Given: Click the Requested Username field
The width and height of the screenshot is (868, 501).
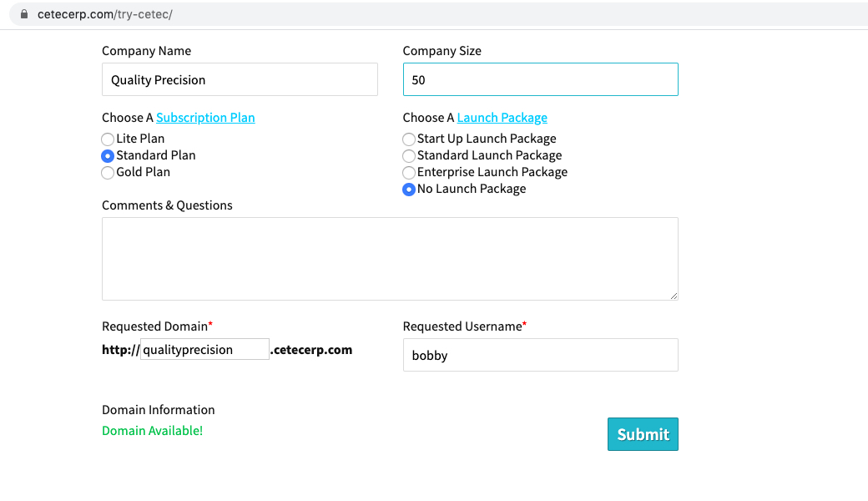Looking at the screenshot, I should [540, 355].
